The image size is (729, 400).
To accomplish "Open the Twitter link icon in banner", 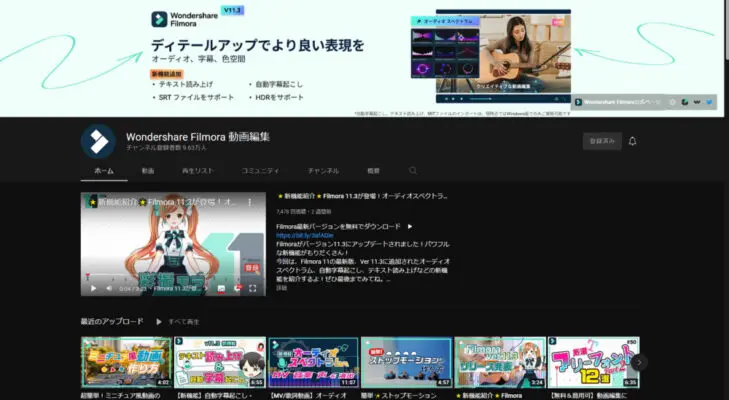I will [x=709, y=102].
